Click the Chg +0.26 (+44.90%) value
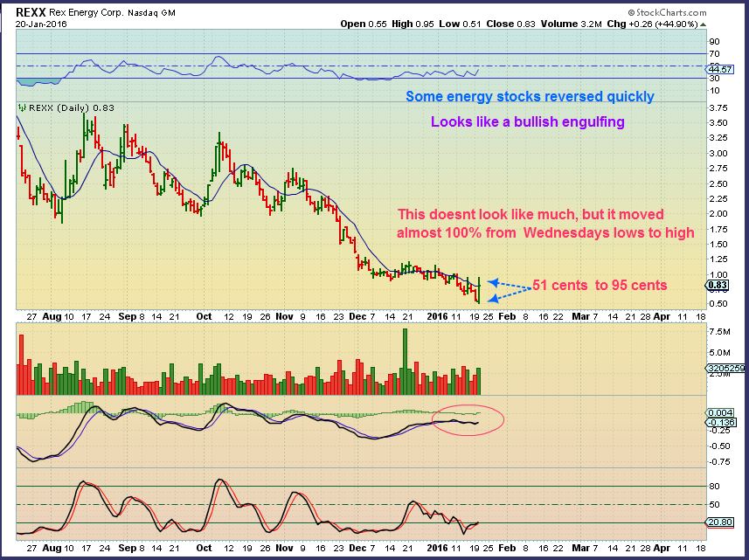 pyautogui.click(x=653, y=24)
